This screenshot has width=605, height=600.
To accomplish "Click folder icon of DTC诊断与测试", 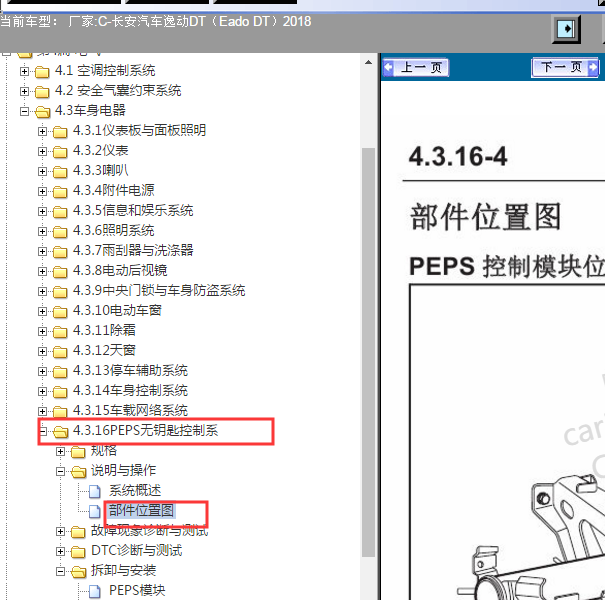I will click(78, 552).
